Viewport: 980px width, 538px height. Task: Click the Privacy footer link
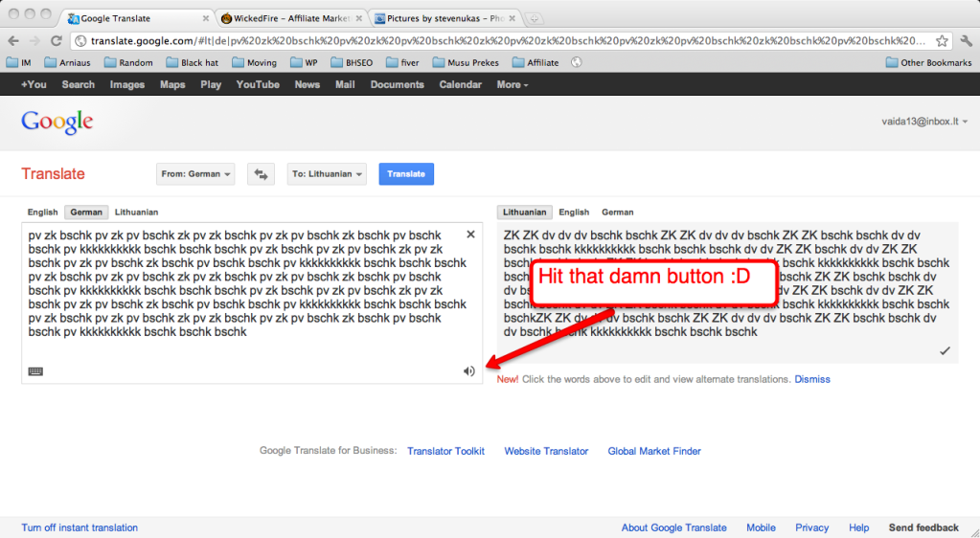click(x=811, y=528)
